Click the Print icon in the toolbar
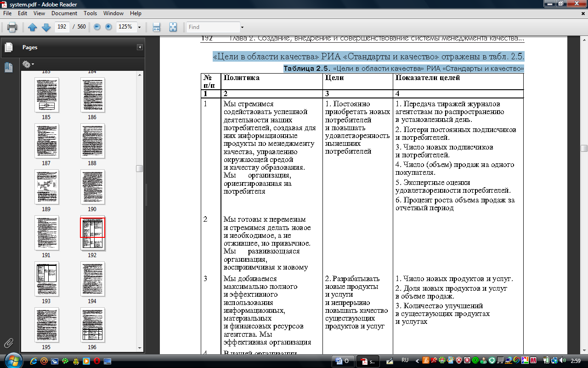This screenshot has width=588, height=368. click(12, 27)
